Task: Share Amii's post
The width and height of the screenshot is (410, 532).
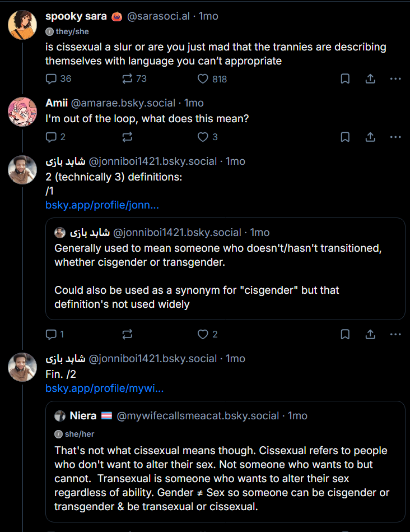Action: 370,137
